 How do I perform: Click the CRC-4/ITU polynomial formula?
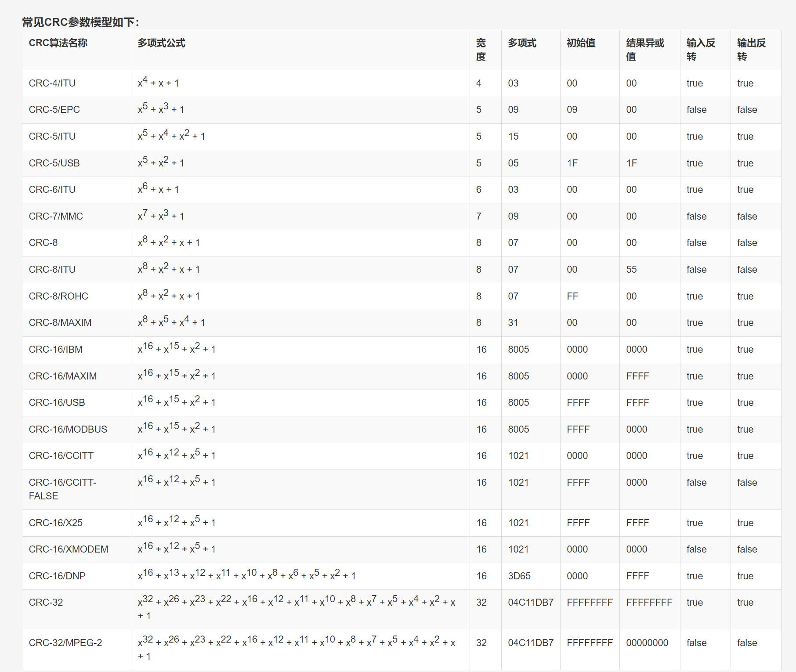[x=158, y=82]
